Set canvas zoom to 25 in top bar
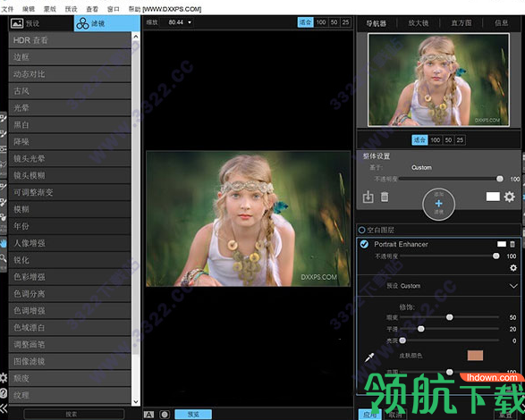 (x=345, y=22)
